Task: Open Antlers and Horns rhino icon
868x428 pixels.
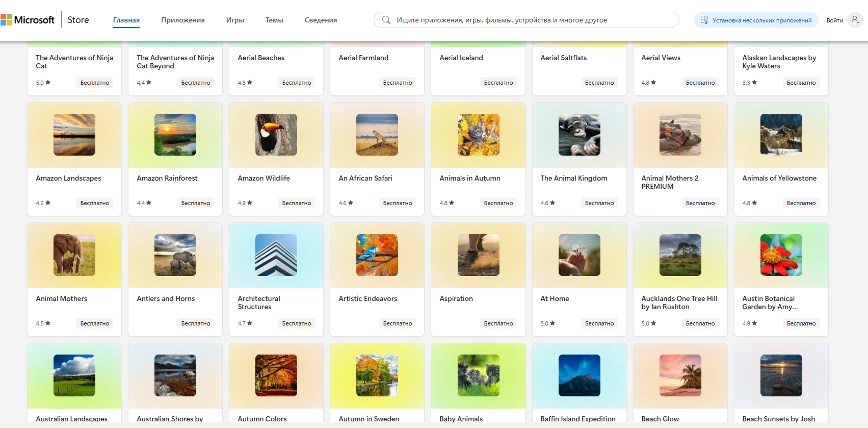Action: [175, 255]
